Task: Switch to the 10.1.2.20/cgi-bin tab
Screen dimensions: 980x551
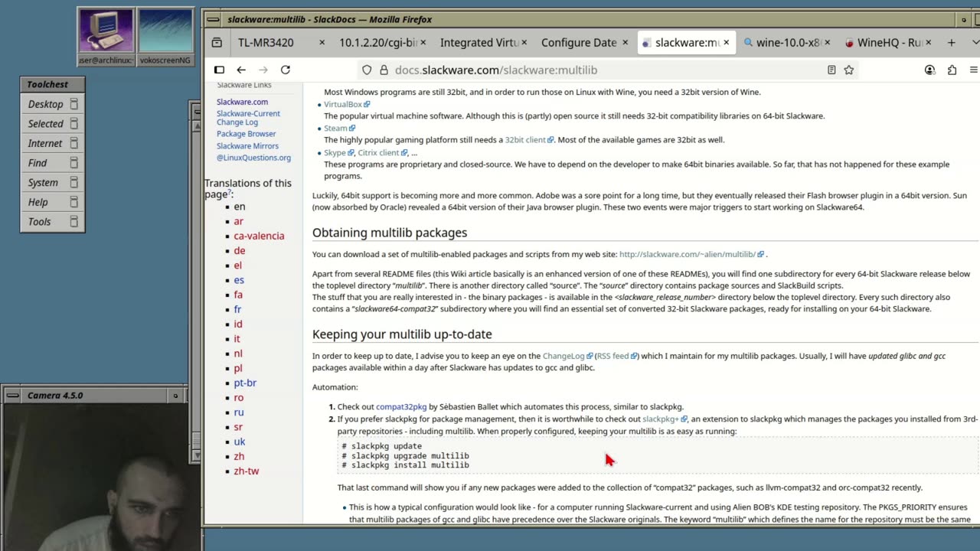Action: point(378,43)
